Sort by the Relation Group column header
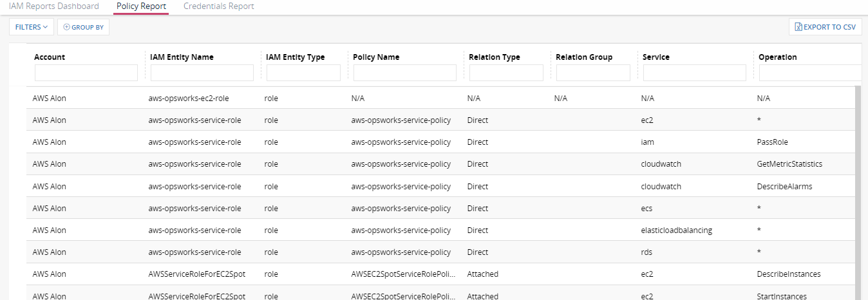The image size is (868, 300). click(x=584, y=57)
